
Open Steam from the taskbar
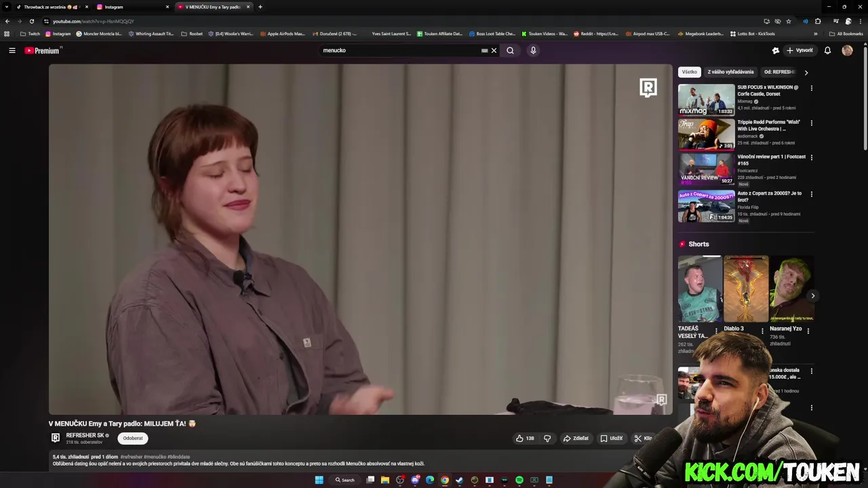pos(459,480)
